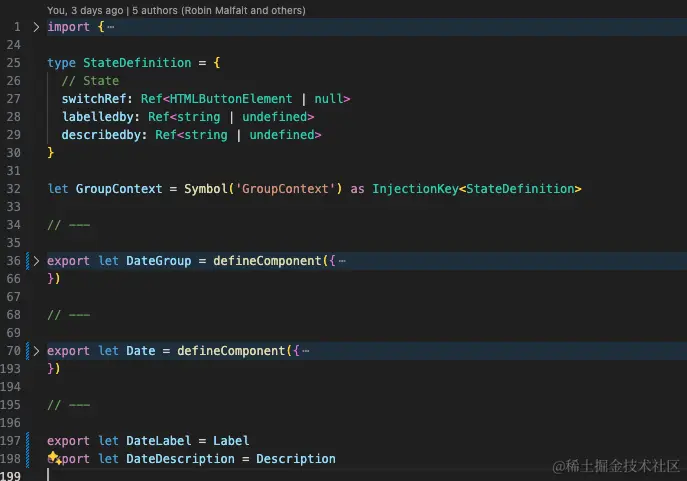Click the 'DateLabel' identifier
The image size is (687, 481).
[159, 441]
